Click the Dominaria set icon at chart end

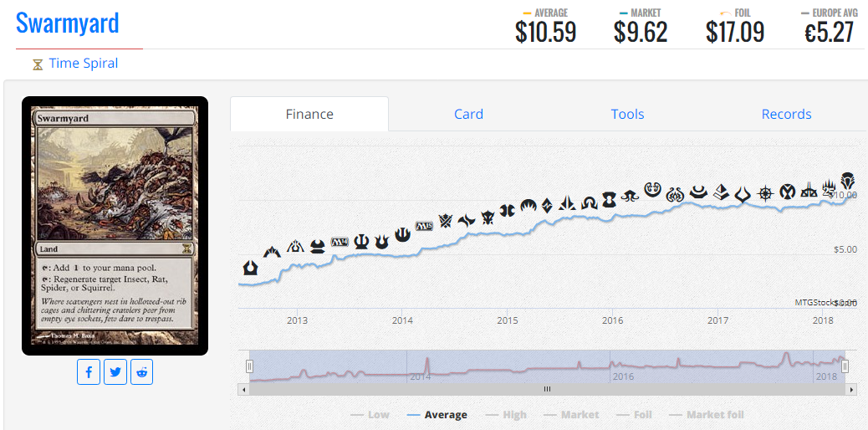[847, 181]
